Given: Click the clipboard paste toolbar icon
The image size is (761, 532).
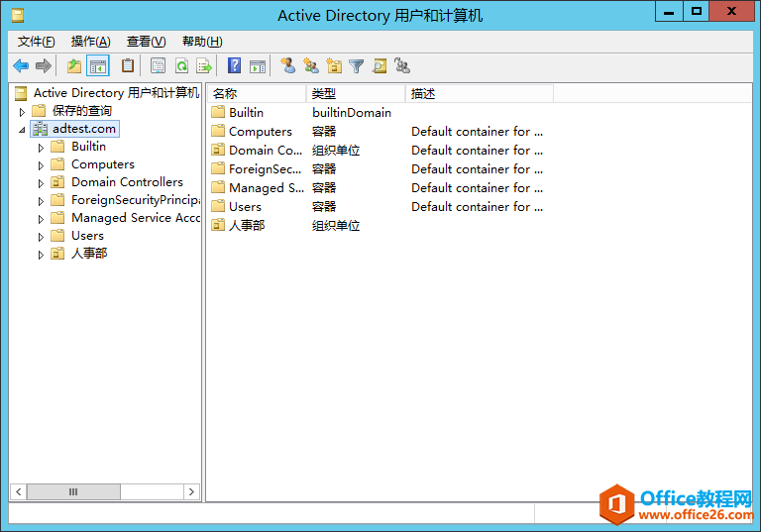Looking at the screenshot, I should 128,65.
